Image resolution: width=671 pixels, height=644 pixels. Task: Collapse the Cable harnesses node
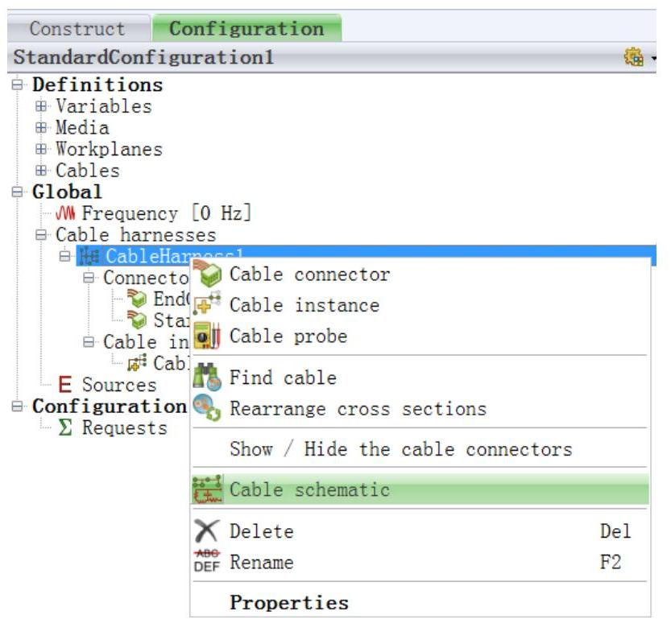[x=41, y=234]
